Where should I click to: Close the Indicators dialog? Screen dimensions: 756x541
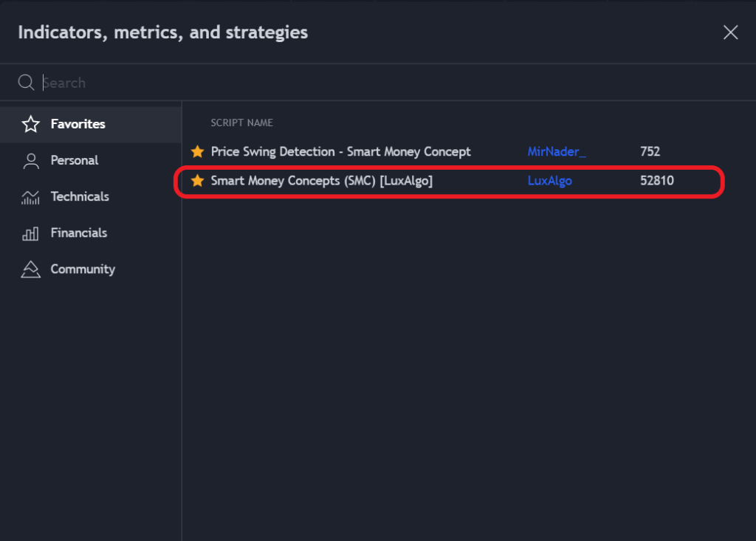point(730,32)
